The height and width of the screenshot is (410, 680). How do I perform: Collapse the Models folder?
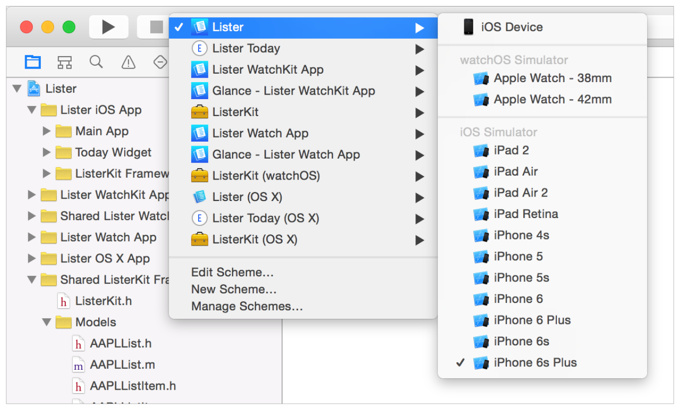pyautogui.click(x=46, y=322)
